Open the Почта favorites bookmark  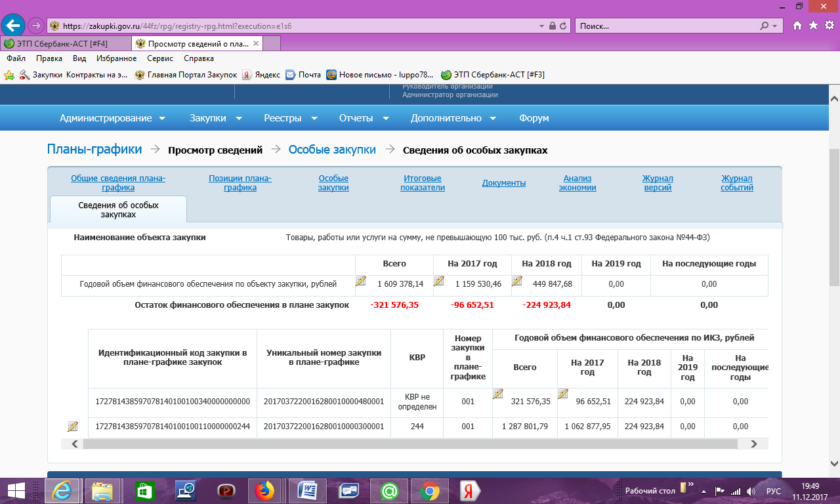(303, 75)
